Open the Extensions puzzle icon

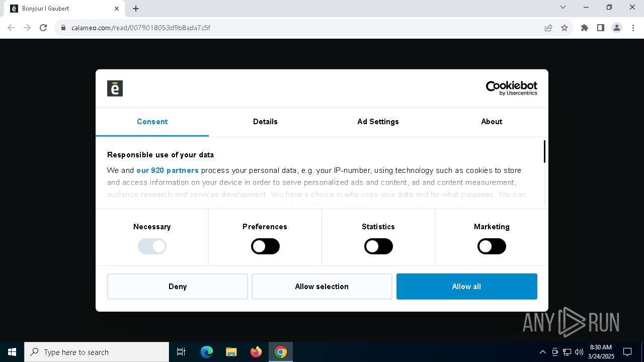click(585, 28)
